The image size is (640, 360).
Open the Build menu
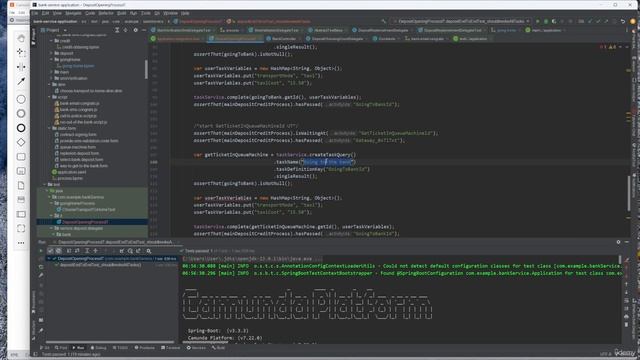point(122,13)
